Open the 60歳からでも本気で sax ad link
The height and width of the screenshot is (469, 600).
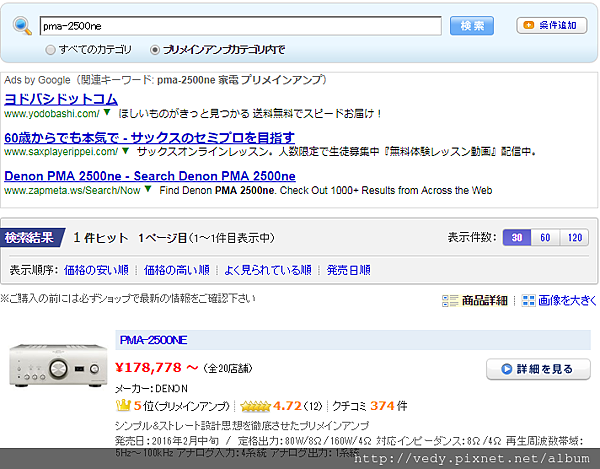(149, 137)
